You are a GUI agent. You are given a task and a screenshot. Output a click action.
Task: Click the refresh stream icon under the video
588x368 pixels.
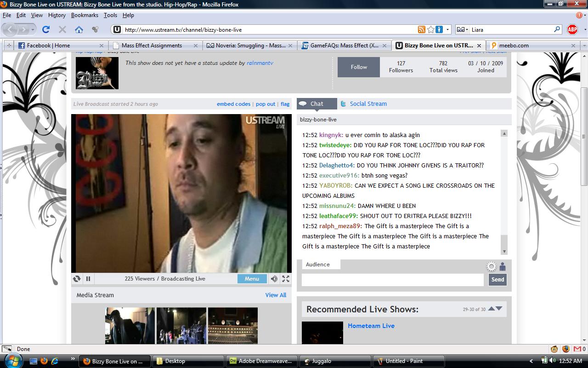[77, 279]
